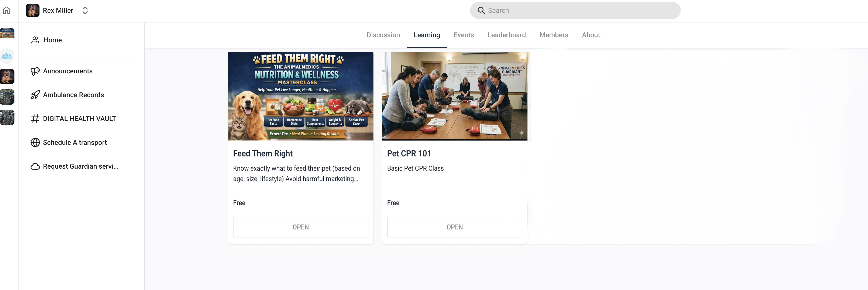Click the Home people icon in sidebar

pos(35,40)
